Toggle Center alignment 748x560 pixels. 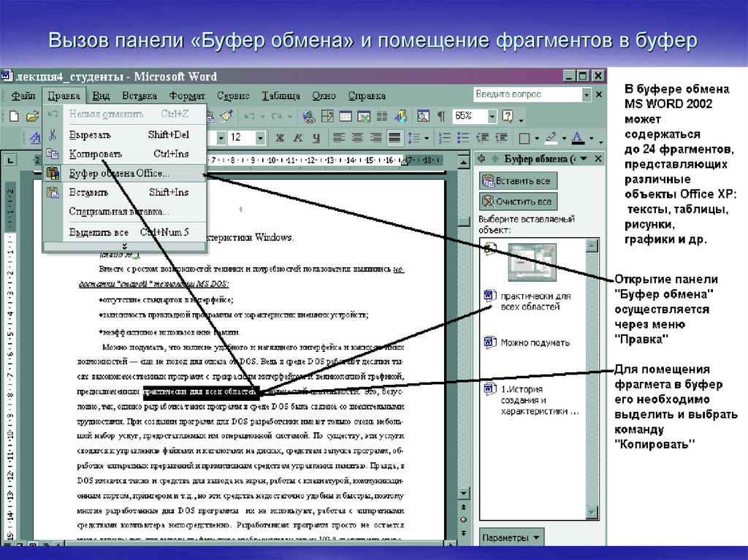(x=356, y=138)
